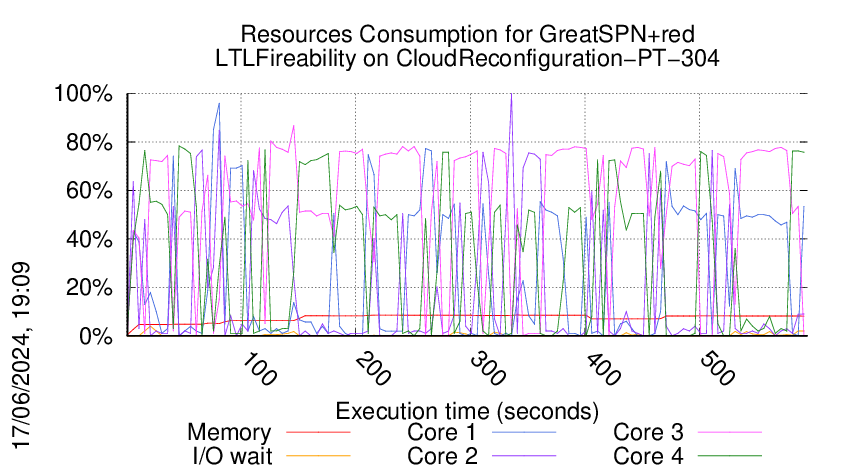Image resolution: width=850 pixels, height=475 pixels.
Task: Click the I/O wait legend label
Action: [x=232, y=456]
